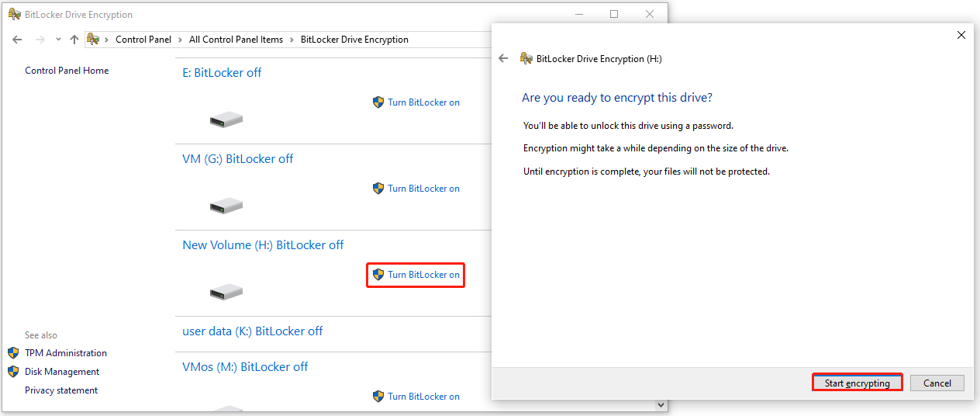Expand chevron after All Control Panel Items
The image size is (980, 416).
pyautogui.click(x=292, y=40)
